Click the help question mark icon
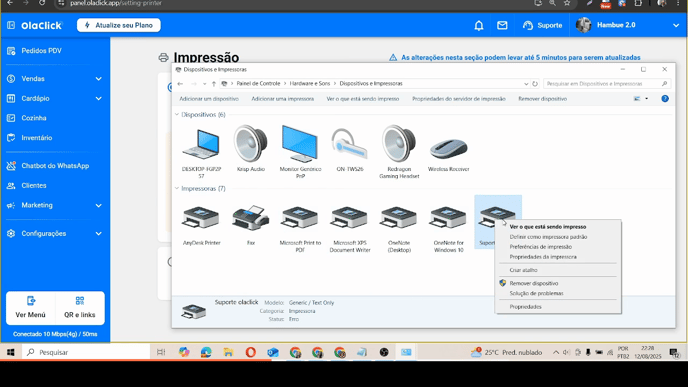The width and height of the screenshot is (688, 387). [665, 99]
